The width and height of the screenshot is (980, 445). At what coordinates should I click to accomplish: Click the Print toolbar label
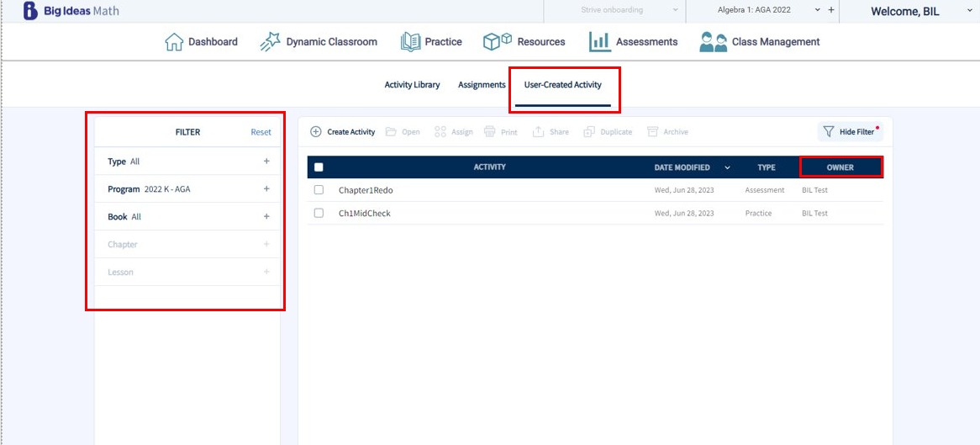tap(508, 132)
